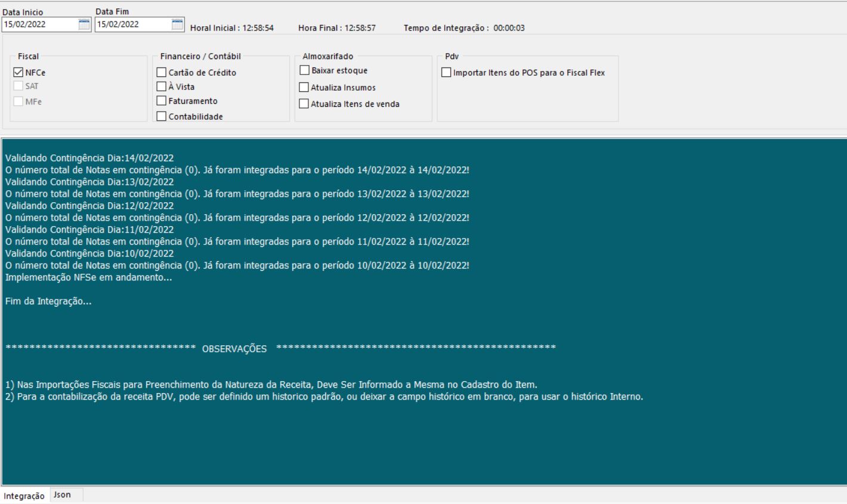Open the Data Inicio calendar picker

point(84,24)
